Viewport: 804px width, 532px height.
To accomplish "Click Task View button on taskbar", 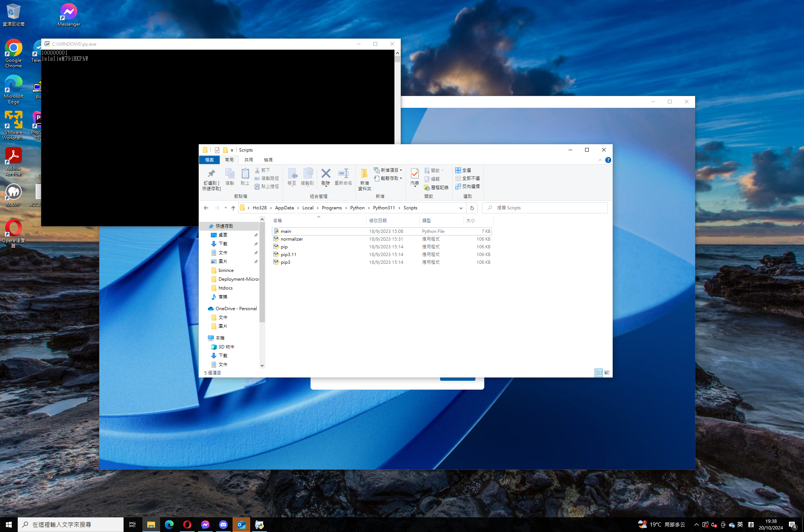I will tap(132, 525).
